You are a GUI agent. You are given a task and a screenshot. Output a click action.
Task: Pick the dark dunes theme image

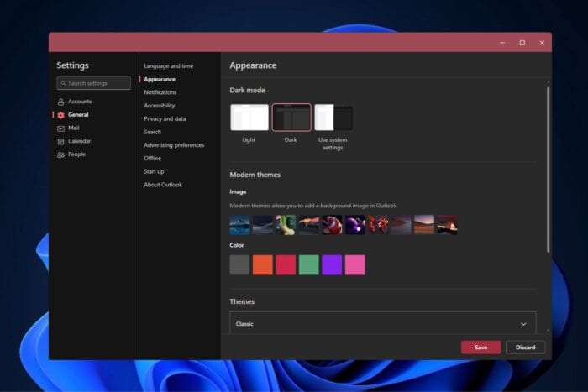click(x=262, y=225)
